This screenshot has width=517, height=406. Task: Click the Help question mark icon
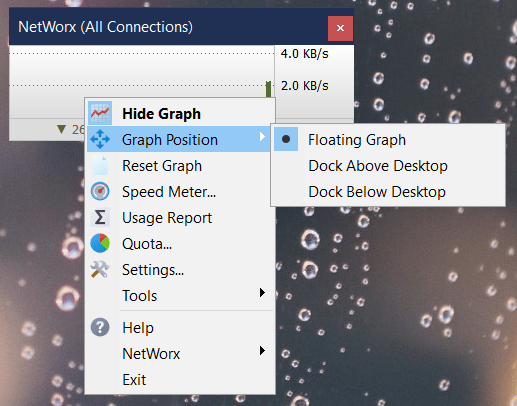click(100, 327)
